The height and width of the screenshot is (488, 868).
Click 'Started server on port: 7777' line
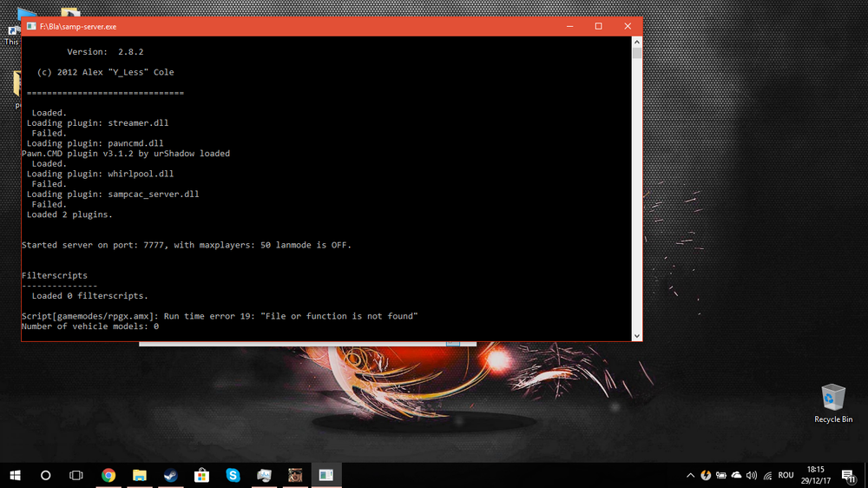[187, 246]
